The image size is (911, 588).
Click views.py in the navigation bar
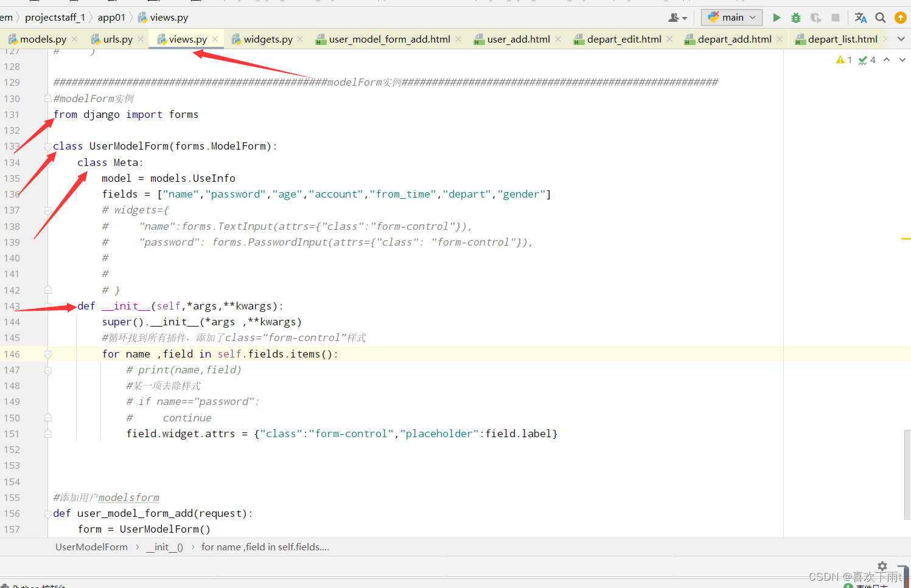tap(163, 18)
